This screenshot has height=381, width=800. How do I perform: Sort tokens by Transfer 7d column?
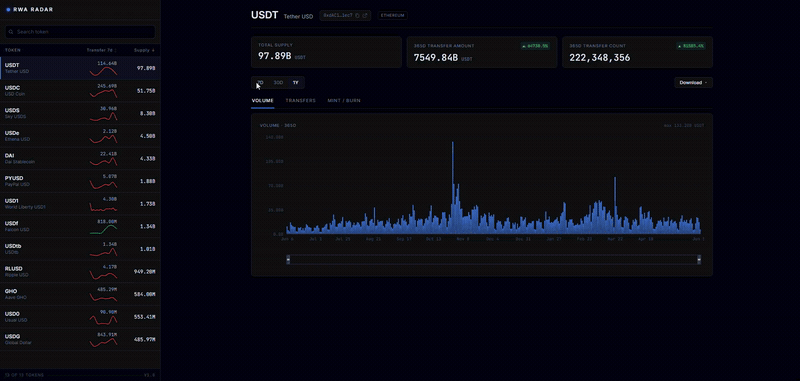(x=102, y=50)
